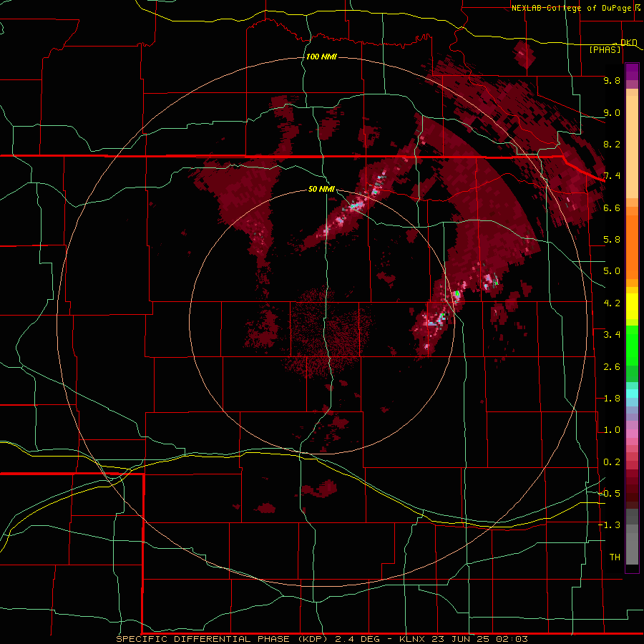Click the yellow segment of color bar
This screenshot has width=644, height=644.
(x=632, y=306)
